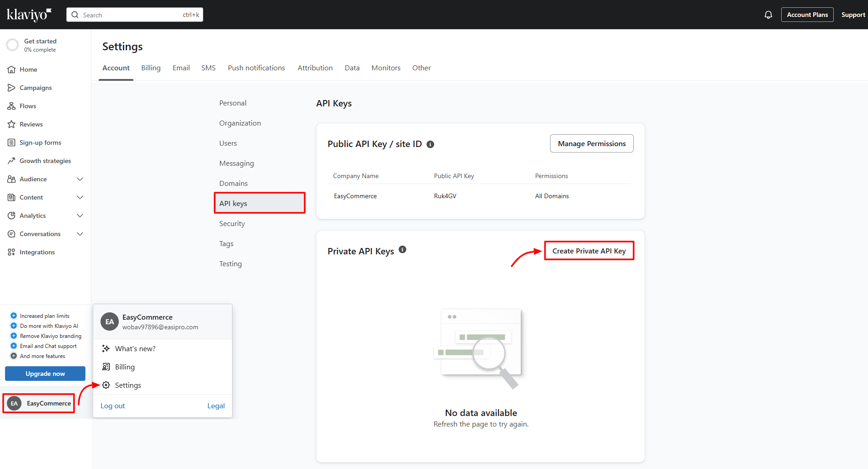Expand the Analytics submenu chevron

(x=80, y=216)
